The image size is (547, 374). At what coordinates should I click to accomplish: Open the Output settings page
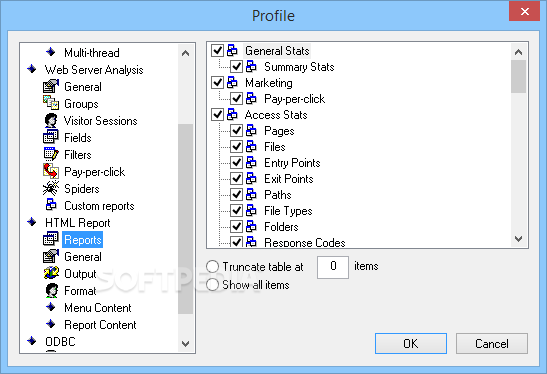point(80,274)
